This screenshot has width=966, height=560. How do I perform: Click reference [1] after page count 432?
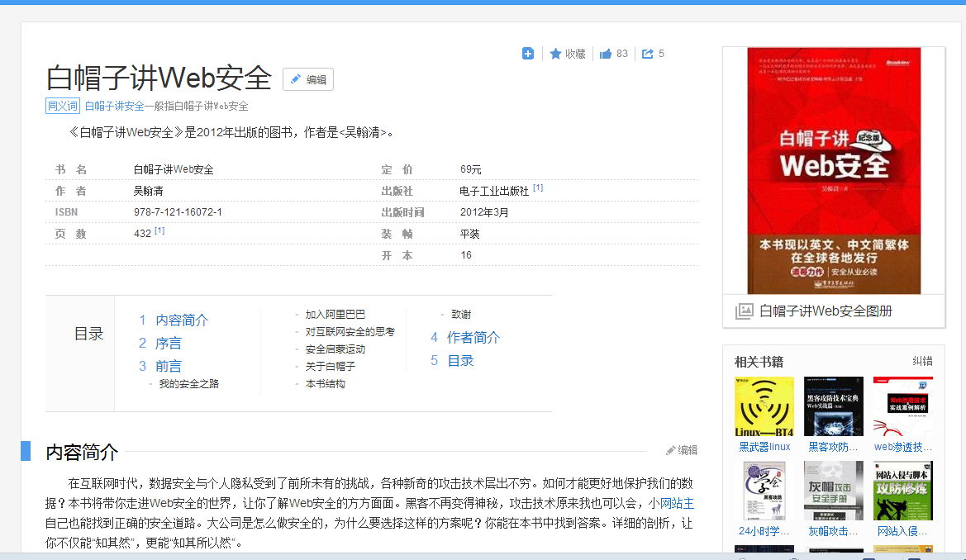tap(159, 230)
